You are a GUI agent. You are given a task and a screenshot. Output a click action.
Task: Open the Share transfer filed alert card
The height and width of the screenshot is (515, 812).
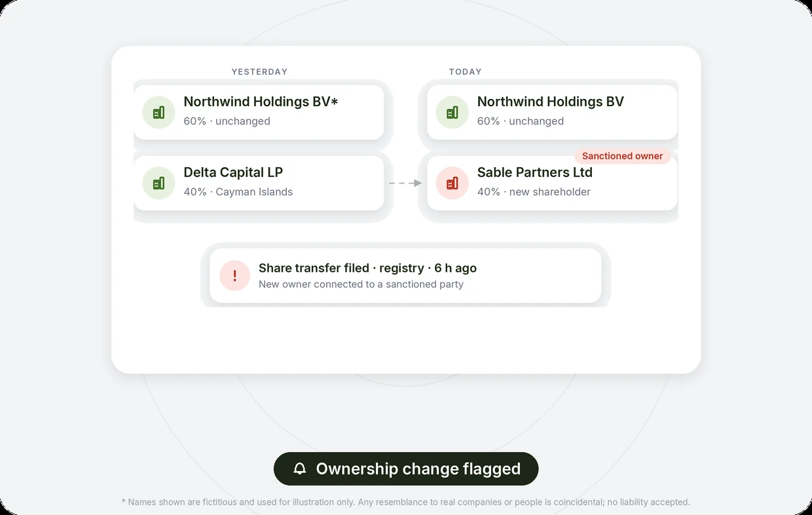pyautogui.click(x=405, y=276)
